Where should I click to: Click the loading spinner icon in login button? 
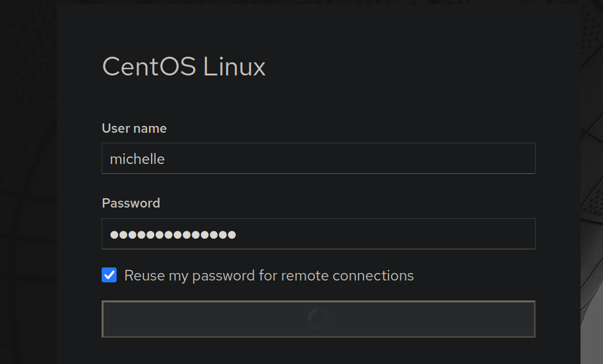click(318, 319)
